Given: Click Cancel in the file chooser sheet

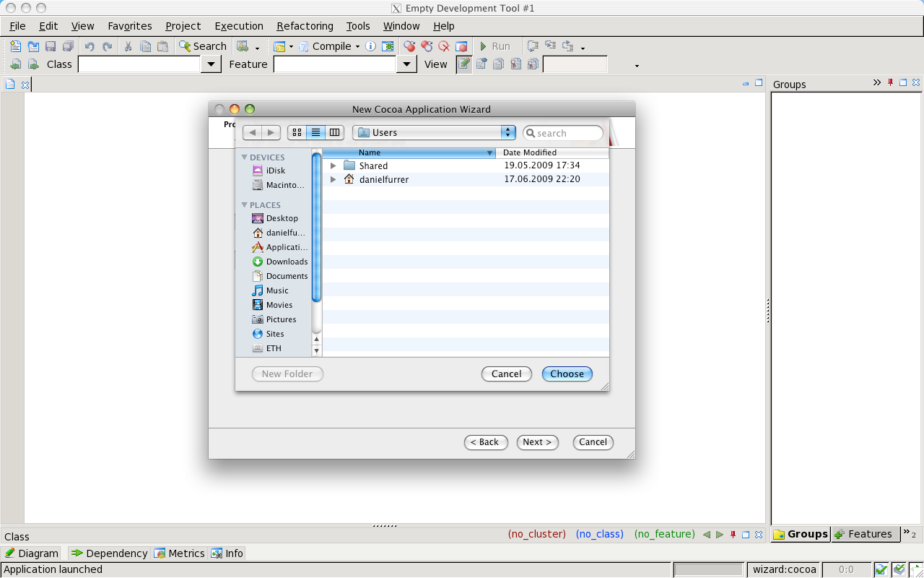Looking at the screenshot, I should pyautogui.click(x=507, y=374).
